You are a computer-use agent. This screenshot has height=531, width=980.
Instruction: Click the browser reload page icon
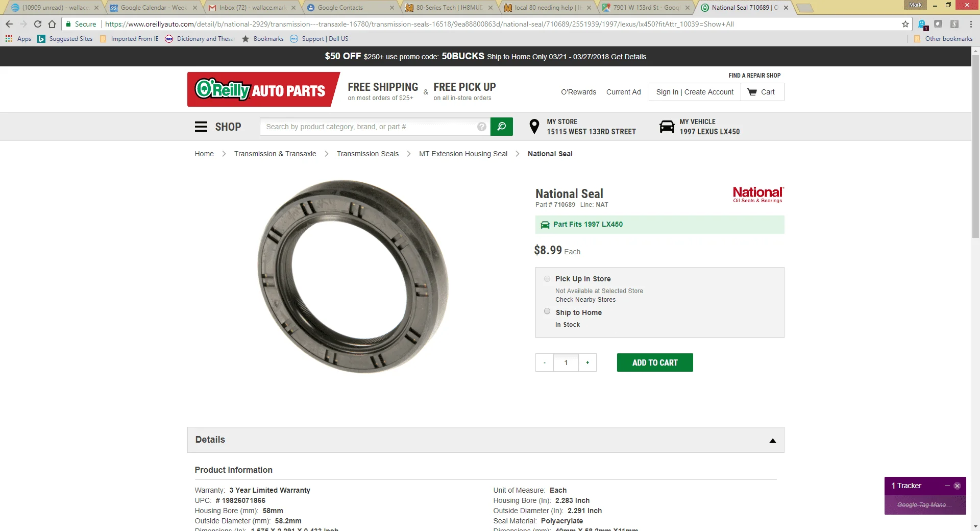(38, 24)
